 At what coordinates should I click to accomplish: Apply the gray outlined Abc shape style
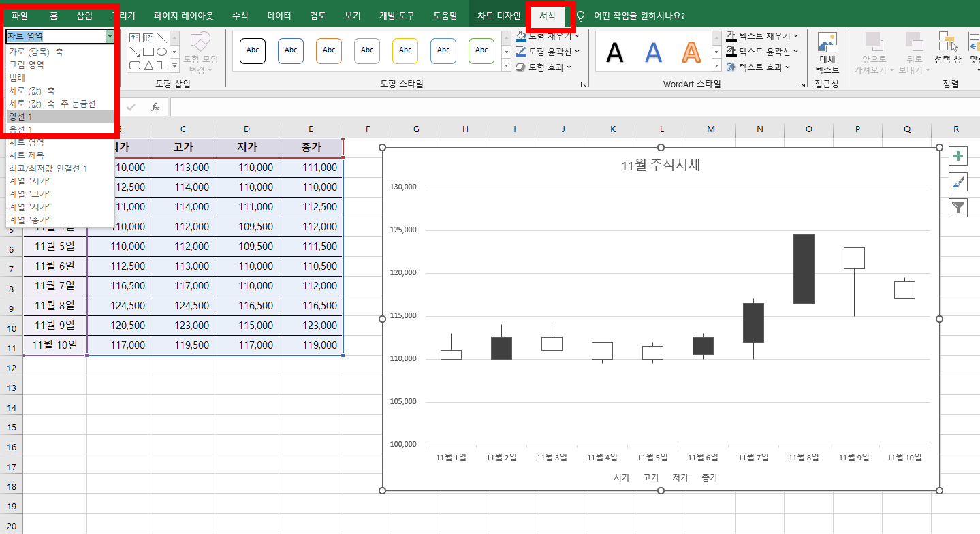[367, 50]
